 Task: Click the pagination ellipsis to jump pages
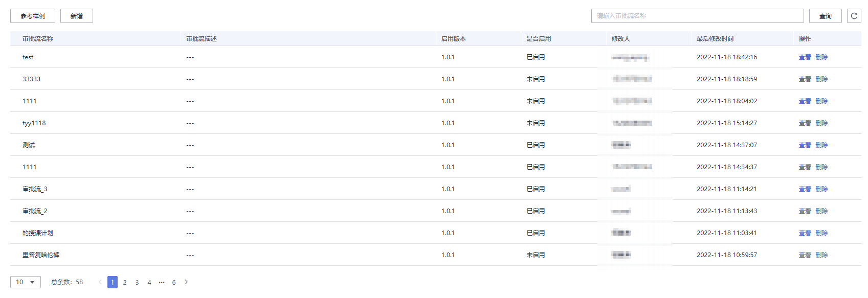point(162,282)
